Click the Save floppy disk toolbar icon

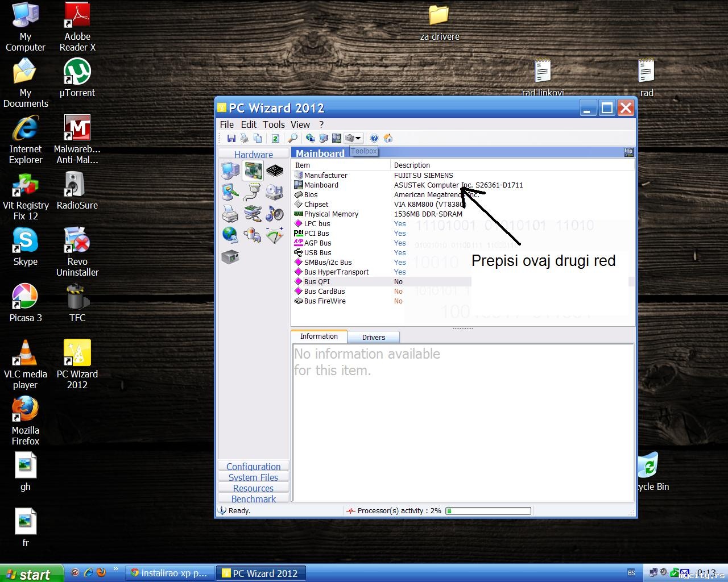coord(231,138)
